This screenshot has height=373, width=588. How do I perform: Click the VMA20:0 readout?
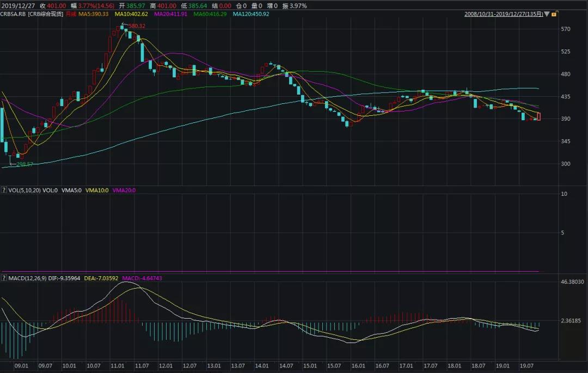pyautogui.click(x=124, y=190)
